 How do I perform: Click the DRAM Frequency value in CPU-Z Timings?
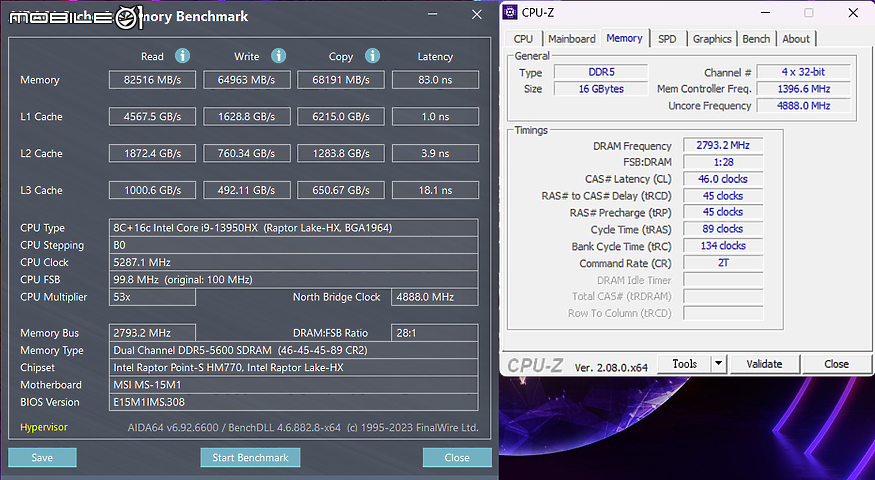(723, 145)
